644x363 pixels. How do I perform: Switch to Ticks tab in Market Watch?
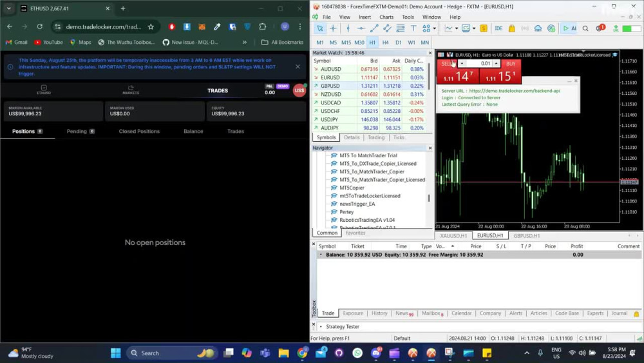(x=399, y=137)
